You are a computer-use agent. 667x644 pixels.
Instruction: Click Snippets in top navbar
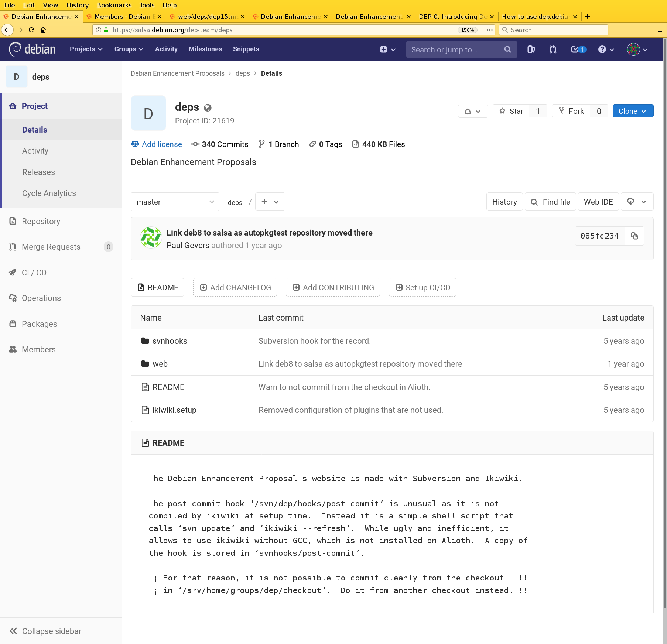(246, 49)
